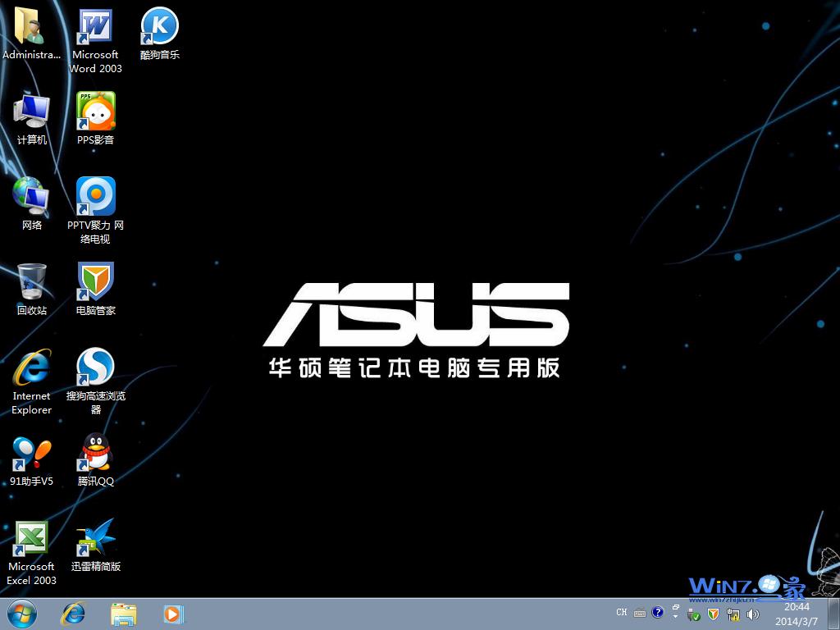This screenshot has width=840, height=630.
Task: Launch Media Player from taskbar
Action: [173, 613]
